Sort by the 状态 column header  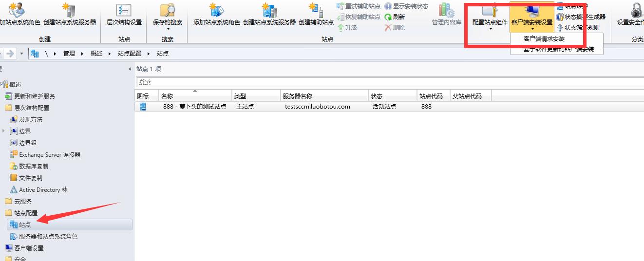393,95
